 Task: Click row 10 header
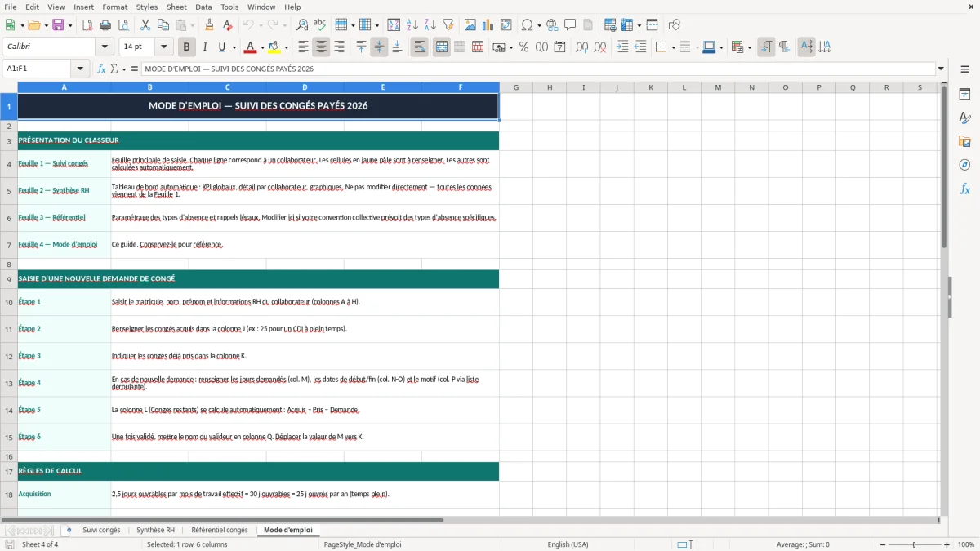(x=9, y=302)
